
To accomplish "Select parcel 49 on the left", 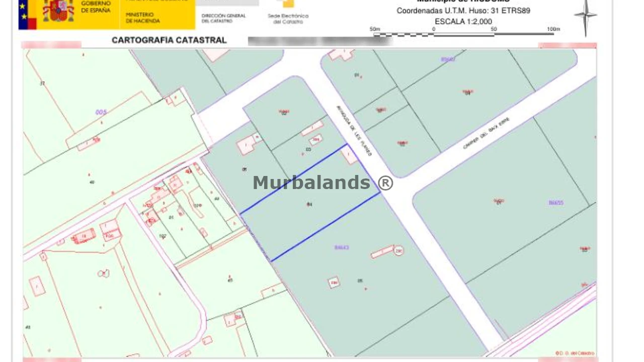I will (x=91, y=182).
